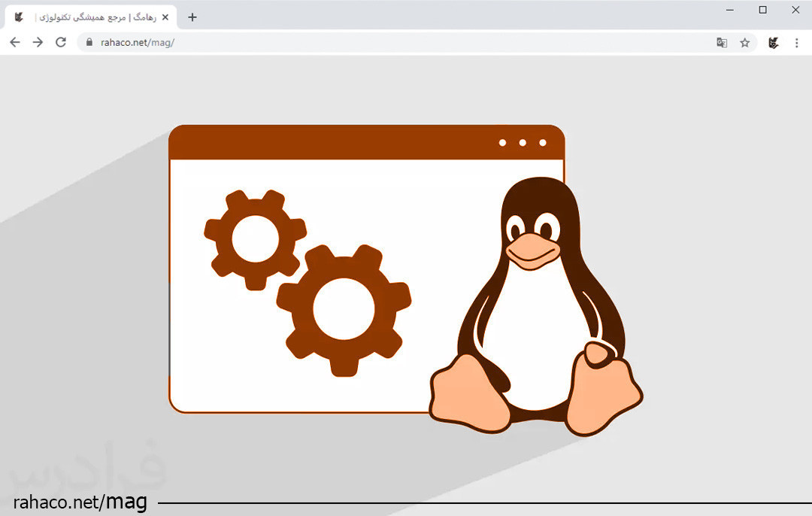The height and width of the screenshot is (516, 812).
Task: Open Chrome's three-dot menu
Action: click(797, 43)
